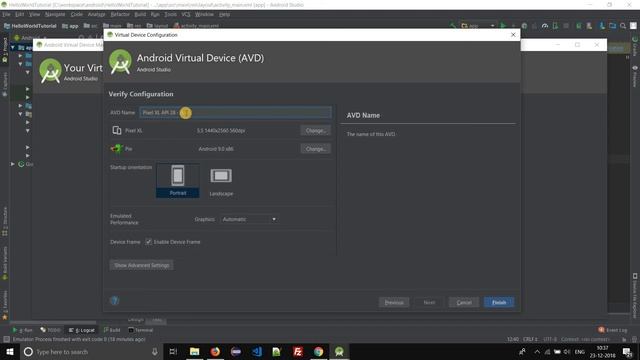Click activity_main.xml breadcrumb
The width and height of the screenshot is (640, 360).
click(x=196, y=26)
